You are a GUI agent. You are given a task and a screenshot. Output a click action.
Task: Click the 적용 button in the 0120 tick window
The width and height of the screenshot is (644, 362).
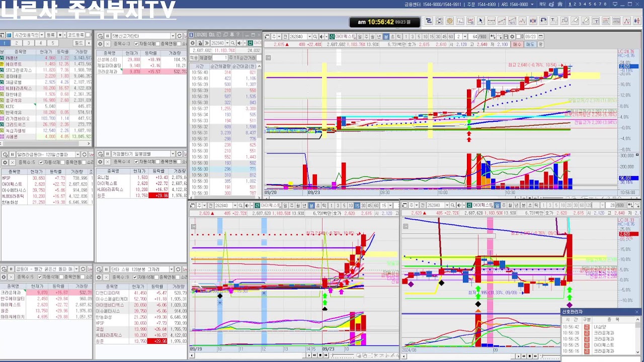pyautogui.click(x=194, y=58)
